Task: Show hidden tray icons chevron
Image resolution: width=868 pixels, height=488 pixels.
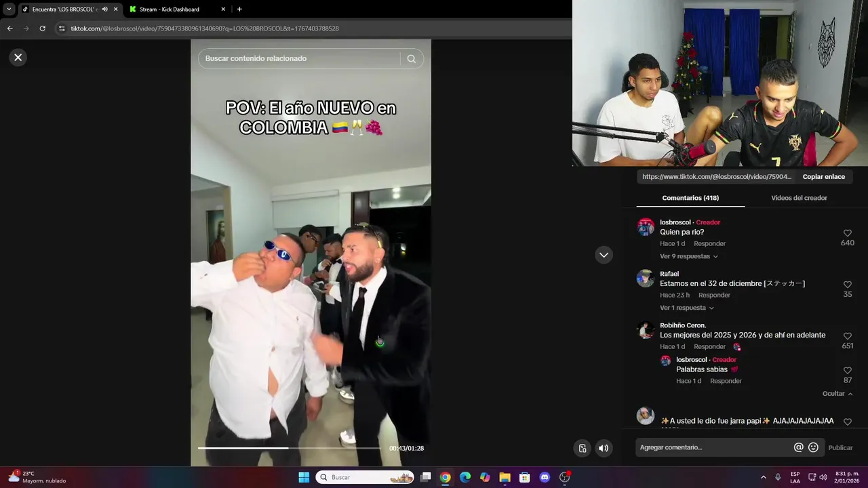Action: pyautogui.click(x=763, y=477)
